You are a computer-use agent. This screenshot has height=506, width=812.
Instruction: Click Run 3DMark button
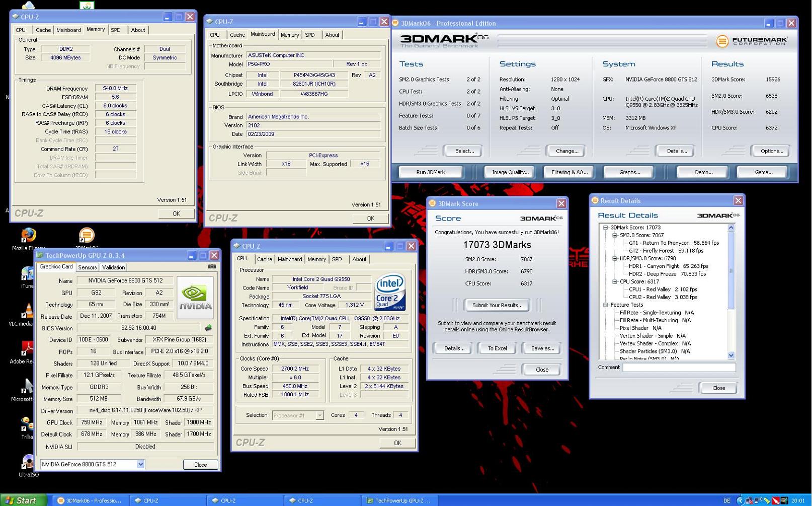[431, 172]
